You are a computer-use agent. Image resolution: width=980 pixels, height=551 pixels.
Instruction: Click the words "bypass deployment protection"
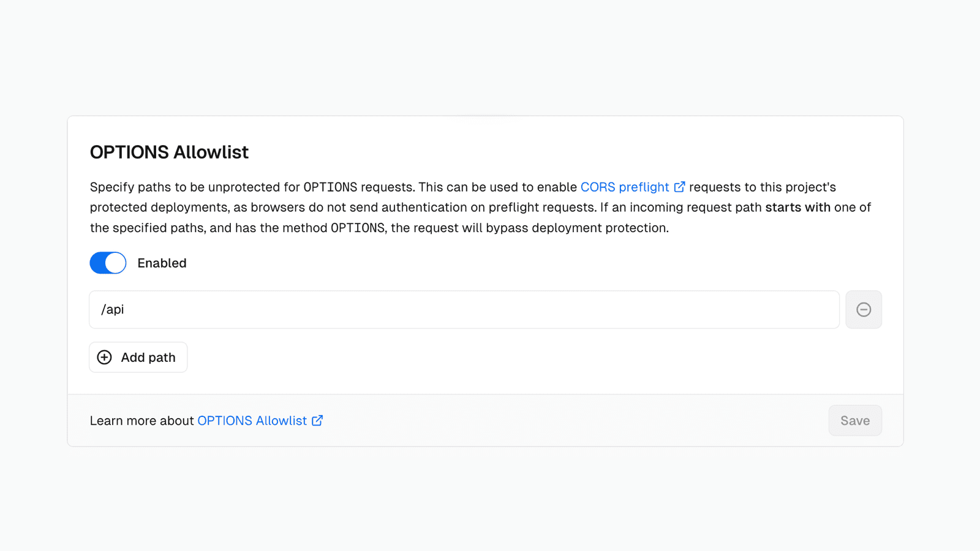[x=576, y=228]
